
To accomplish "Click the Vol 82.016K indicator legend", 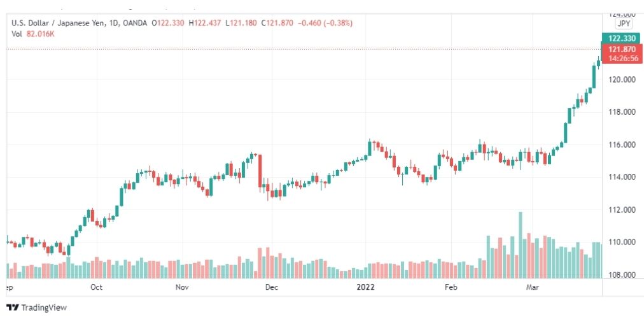I will point(33,34).
